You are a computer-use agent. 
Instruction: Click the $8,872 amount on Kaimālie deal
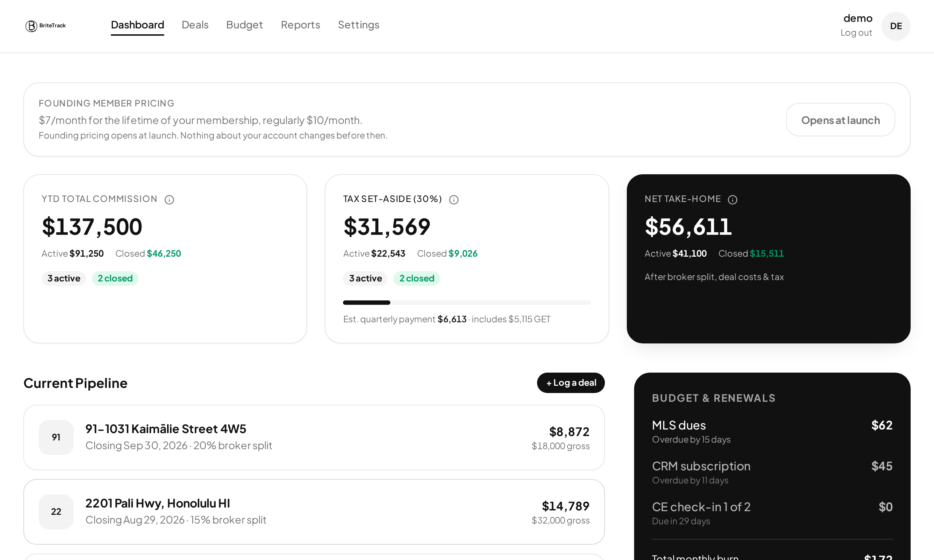pyautogui.click(x=569, y=431)
